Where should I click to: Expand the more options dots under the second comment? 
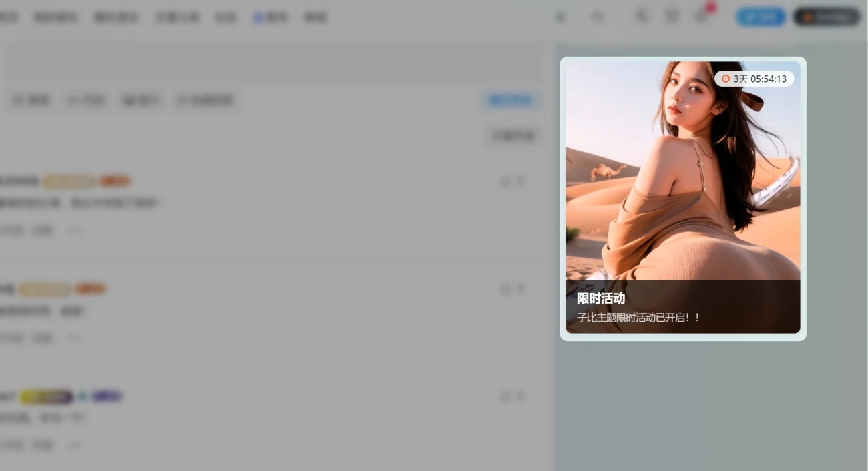[75, 338]
